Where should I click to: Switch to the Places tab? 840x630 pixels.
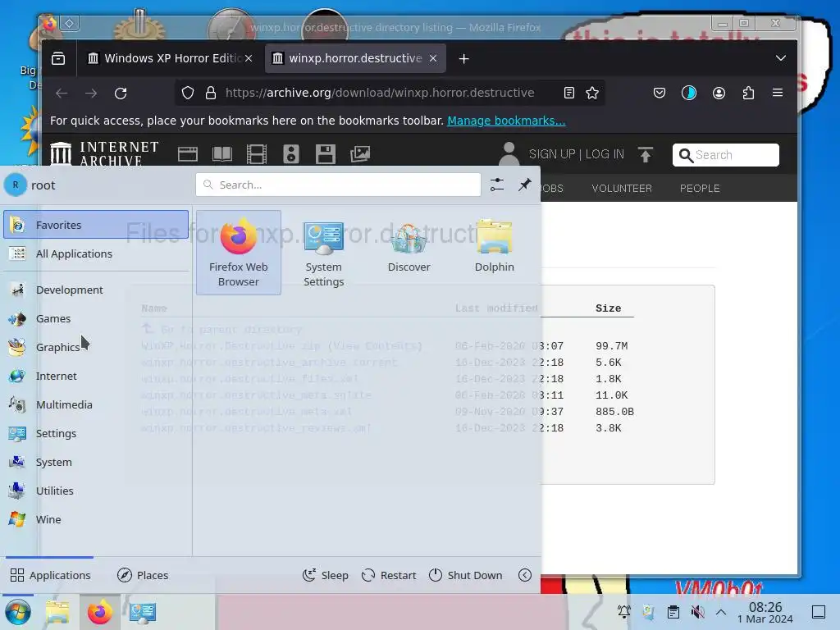pos(143,575)
